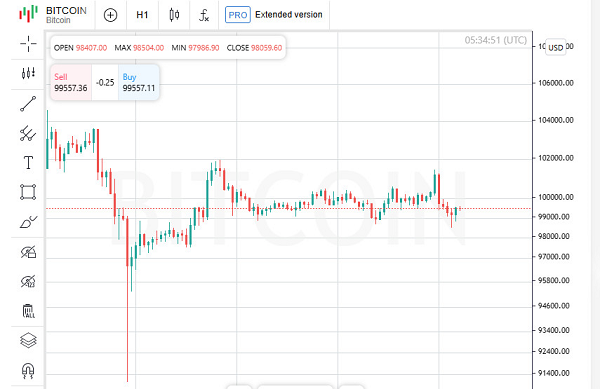Add a symbol with the plus button
The image size is (600, 389).
(x=111, y=15)
